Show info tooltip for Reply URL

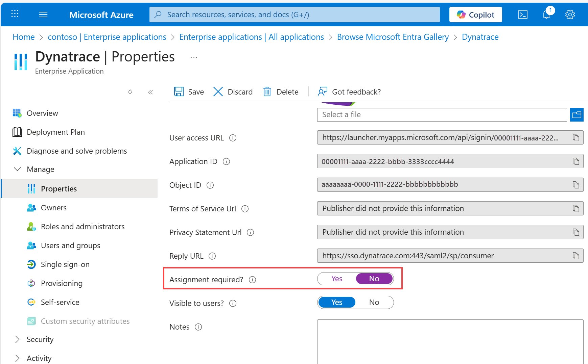click(x=212, y=256)
